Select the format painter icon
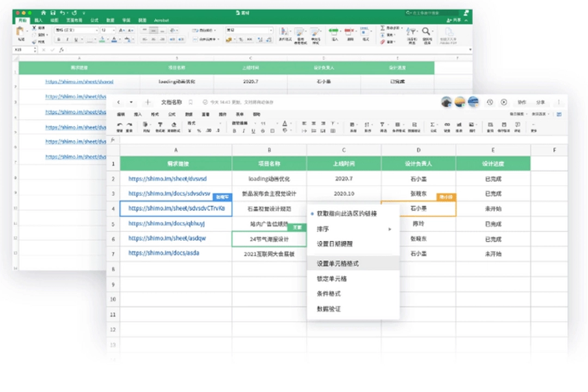The height and width of the screenshot is (392, 588). [160, 126]
